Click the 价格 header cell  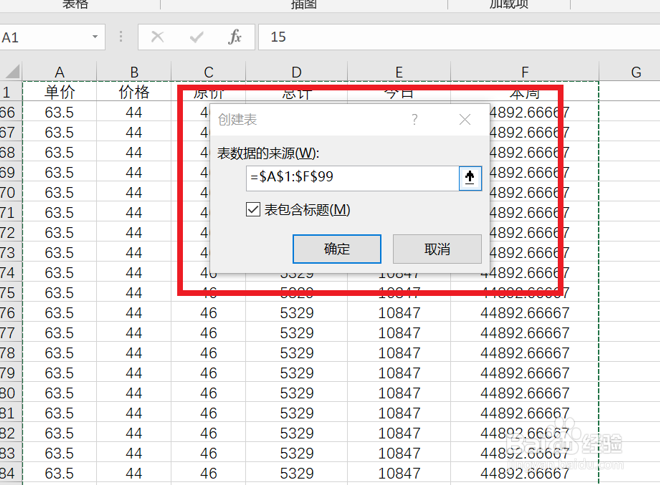pos(134,92)
